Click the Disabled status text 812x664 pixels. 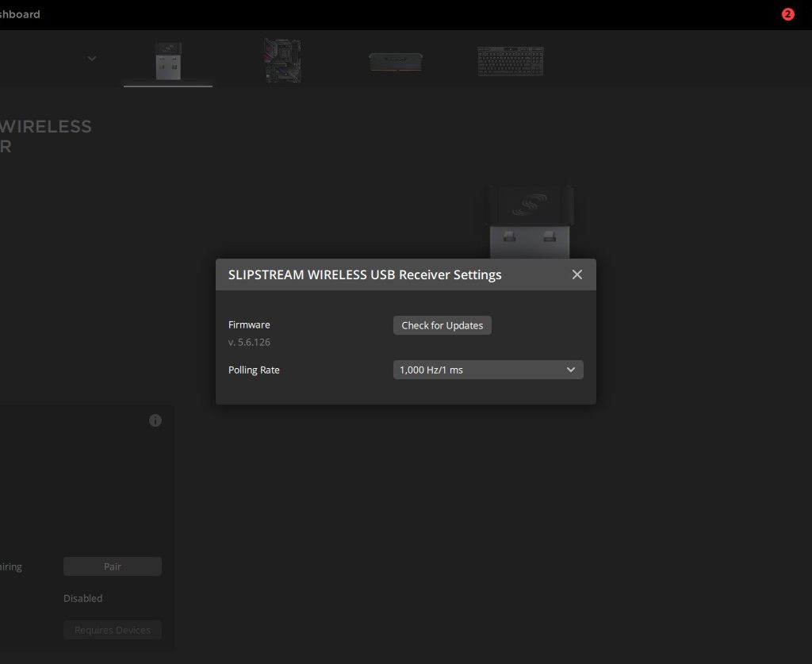(x=83, y=598)
